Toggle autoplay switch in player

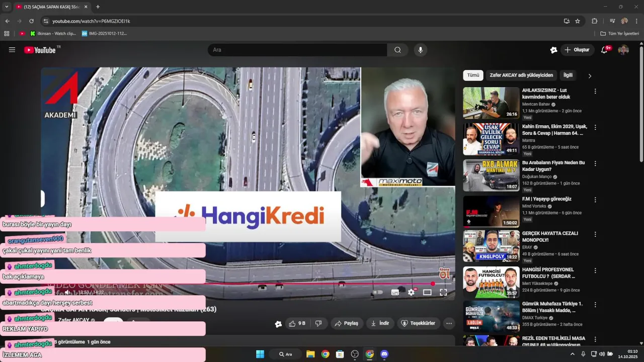click(377, 292)
